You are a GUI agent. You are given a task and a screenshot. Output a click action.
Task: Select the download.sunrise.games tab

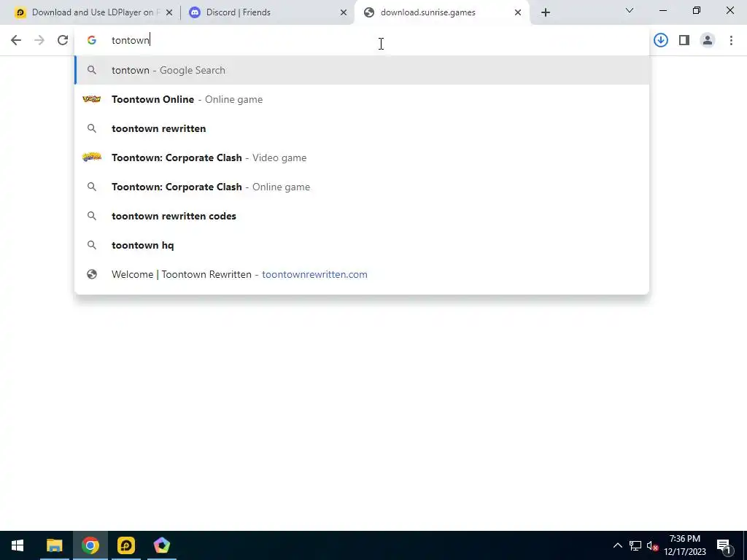(x=441, y=12)
